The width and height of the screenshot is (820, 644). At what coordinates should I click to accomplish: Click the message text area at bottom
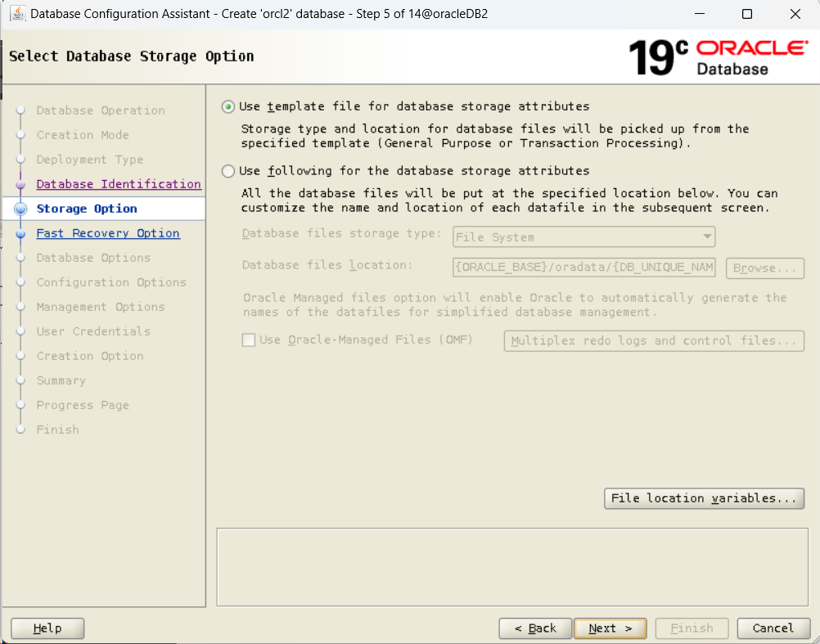click(x=512, y=567)
